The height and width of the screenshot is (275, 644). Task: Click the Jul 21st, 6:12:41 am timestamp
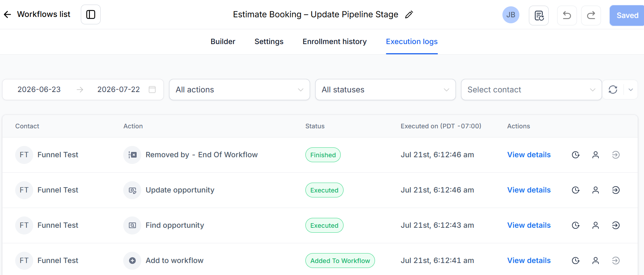tap(437, 261)
